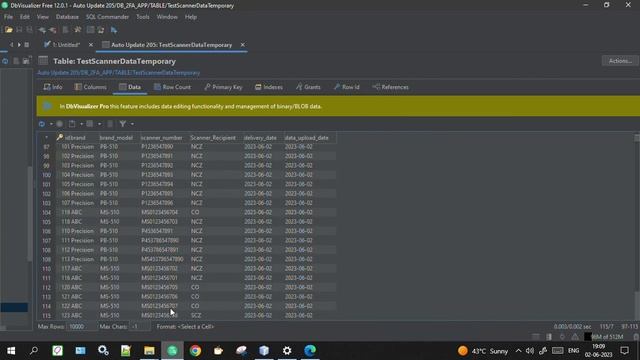Expand the dropdown arrow beside the filter funnel
Image resolution: width=640 pixels, height=360 pixels.
tap(132, 124)
